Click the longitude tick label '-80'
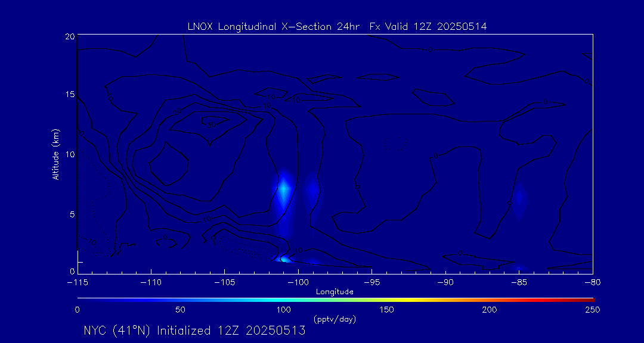Screen dimensions: 644x343 pyautogui.click(x=593, y=283)
